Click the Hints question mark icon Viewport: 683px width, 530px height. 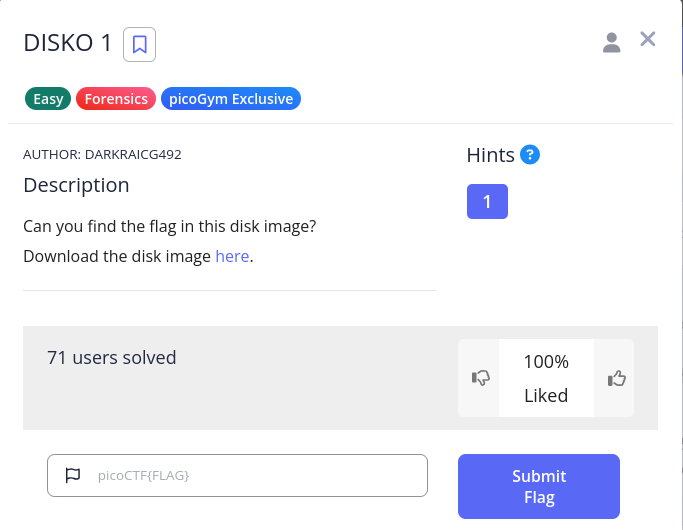pyautogui.click(x=530, y=155)
